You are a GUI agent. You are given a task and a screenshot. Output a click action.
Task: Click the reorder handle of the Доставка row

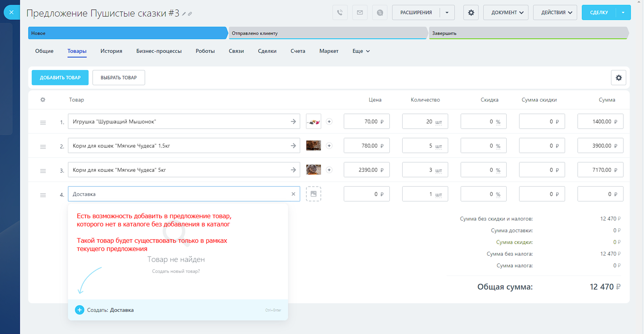43,195
